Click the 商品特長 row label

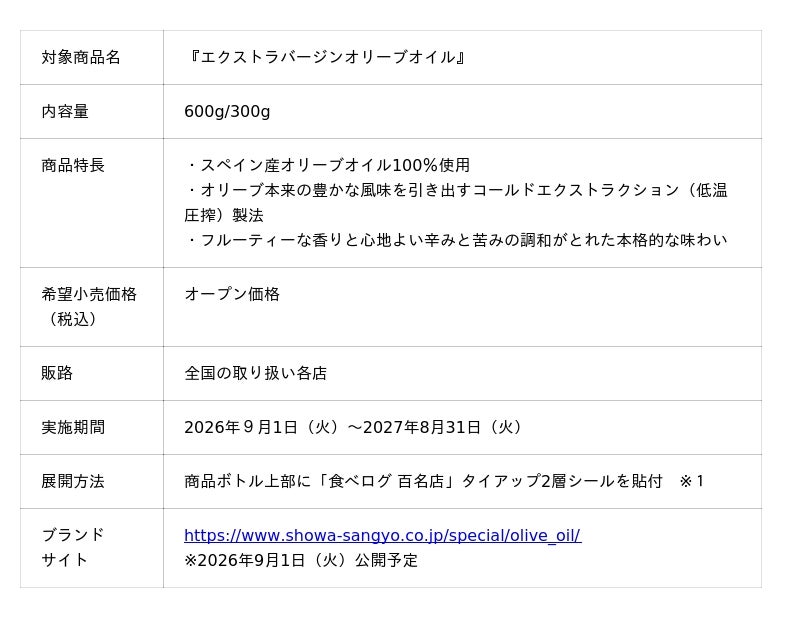(73, 165)
